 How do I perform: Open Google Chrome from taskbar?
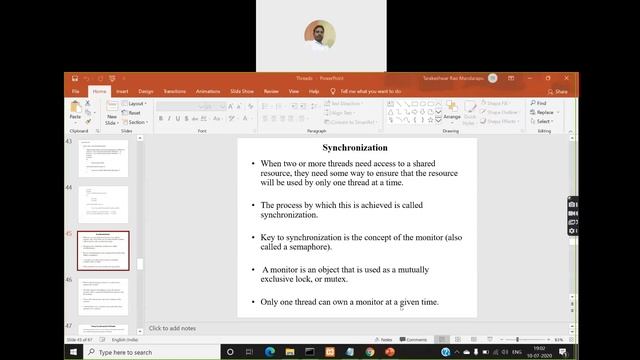pyautogui.click(x=370, y=352)
